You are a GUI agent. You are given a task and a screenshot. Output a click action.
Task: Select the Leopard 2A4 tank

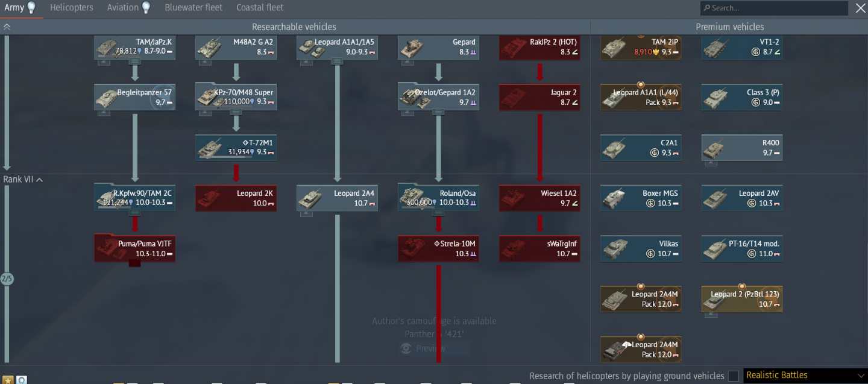(338, 198)
